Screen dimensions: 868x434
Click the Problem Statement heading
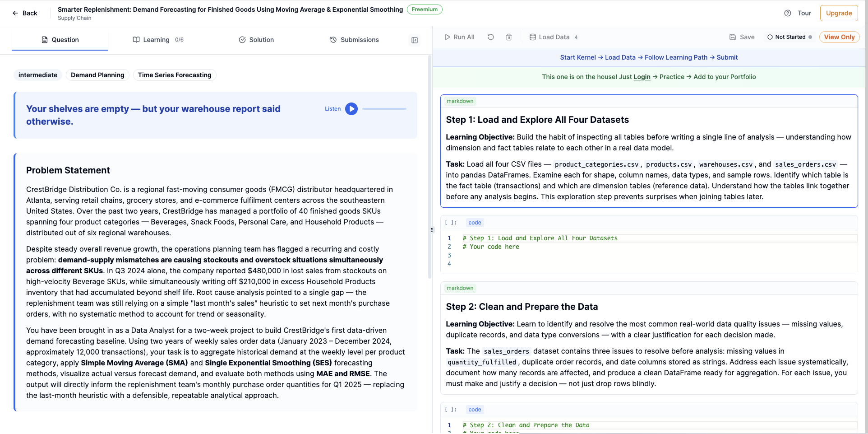[68, 170]
